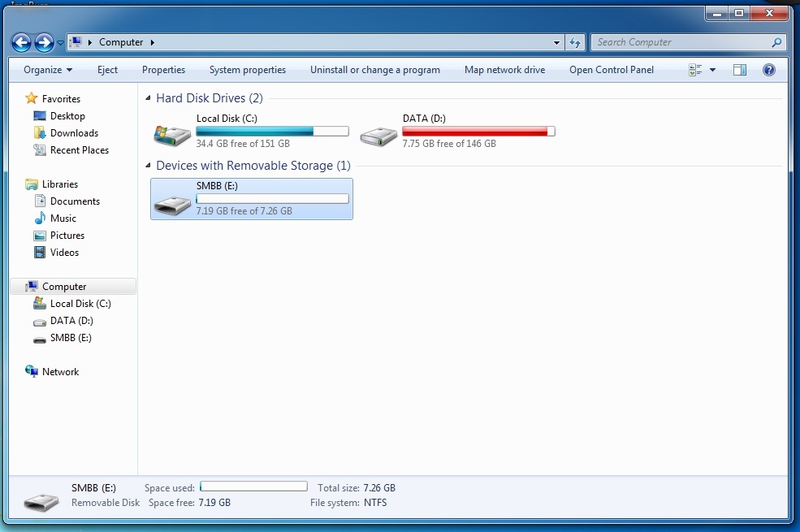Click the Desktop icon in Favorites
800x532 pixels.
coord(40,116)
